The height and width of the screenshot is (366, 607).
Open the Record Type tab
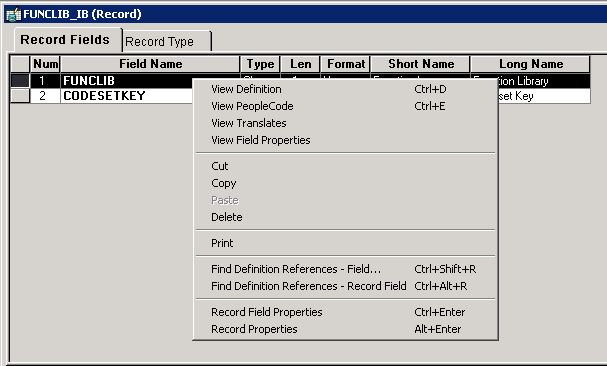tap(167, 41)
